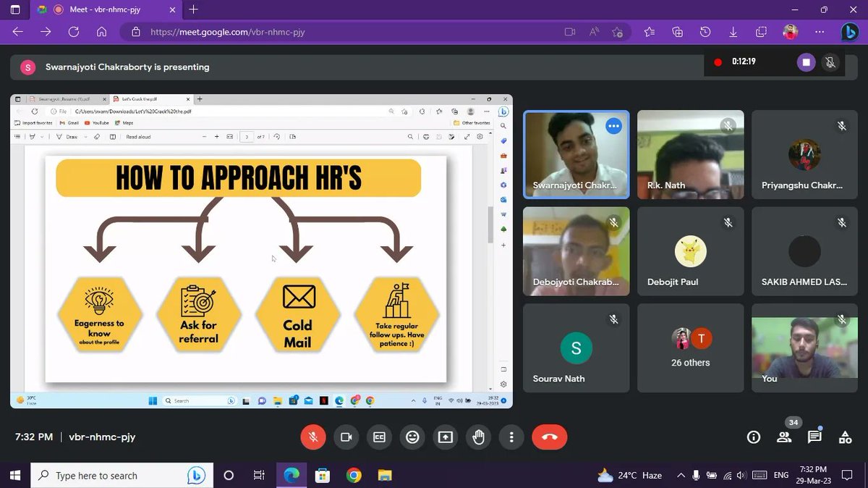This screenshot has width=868, height=488.
Task: Open Edge Collections
Action: coord(677,32)
